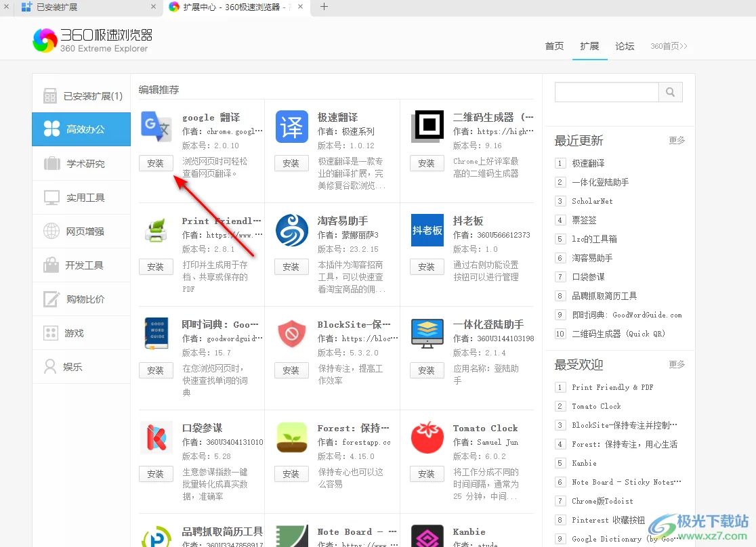
Task: Open the Tomato Clock title link
Action: 485,428
